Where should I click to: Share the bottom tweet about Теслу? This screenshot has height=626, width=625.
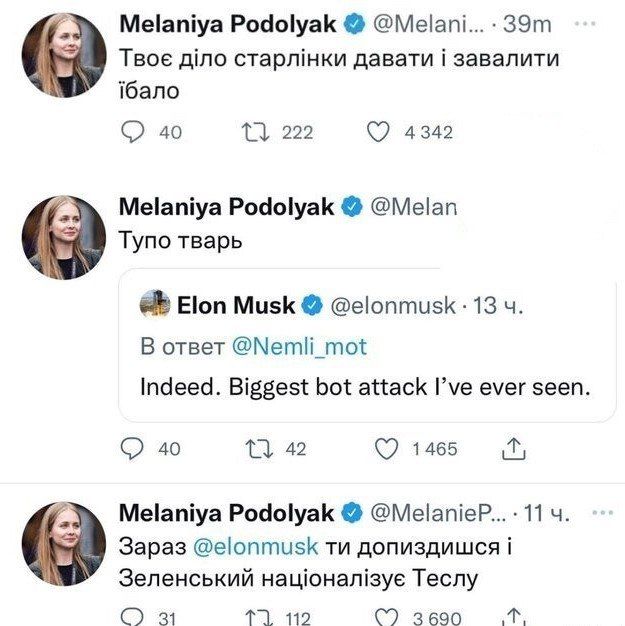click(514, 617)
